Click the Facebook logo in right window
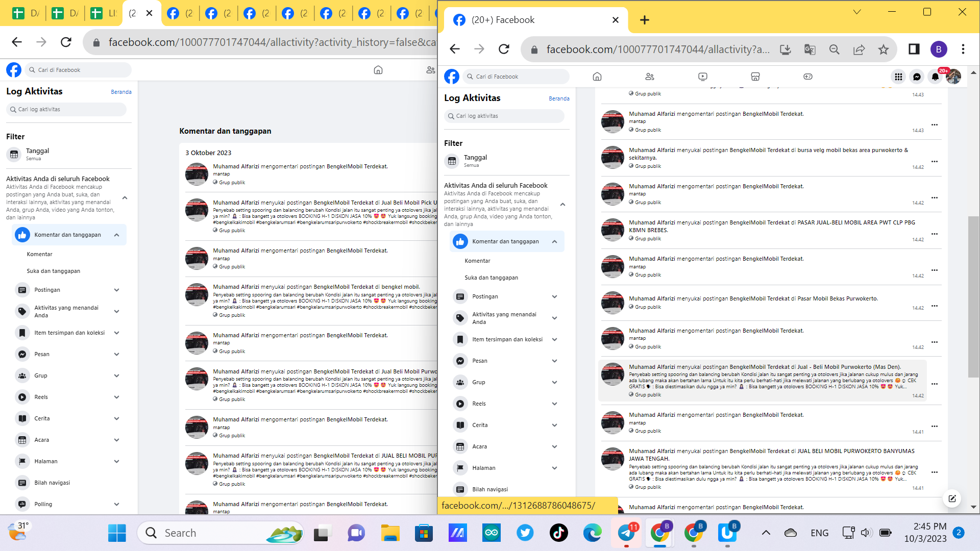Screen dimensions: 980x551 click(x=452, y=77)
